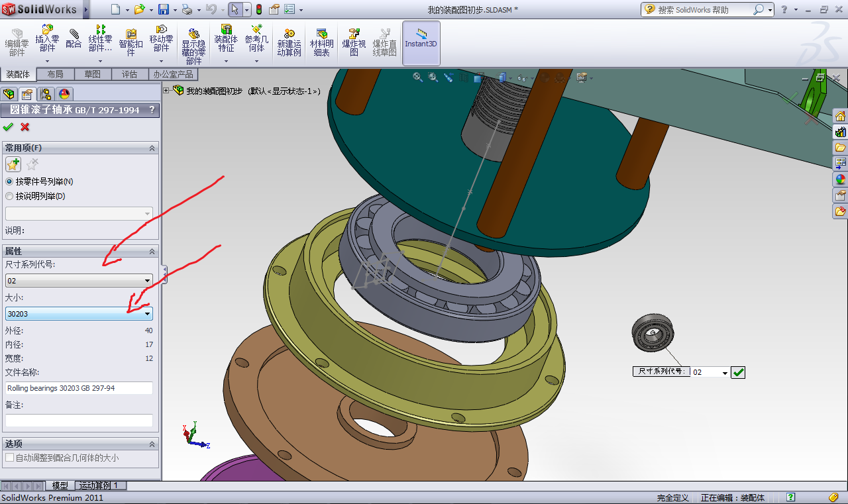Open the dropdown arrow under 插入零部件
The height and width of the screenshot is (504, 848).
click(x=47, y=61)
